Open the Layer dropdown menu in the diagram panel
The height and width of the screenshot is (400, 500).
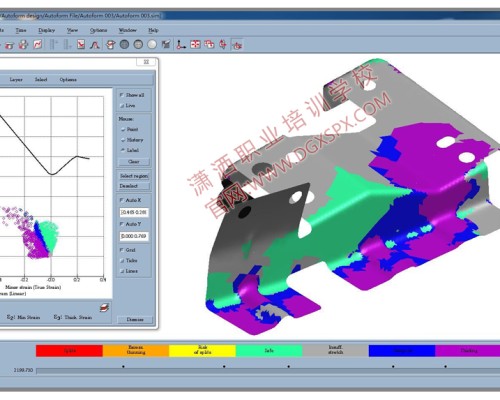(x=16, y=80)
